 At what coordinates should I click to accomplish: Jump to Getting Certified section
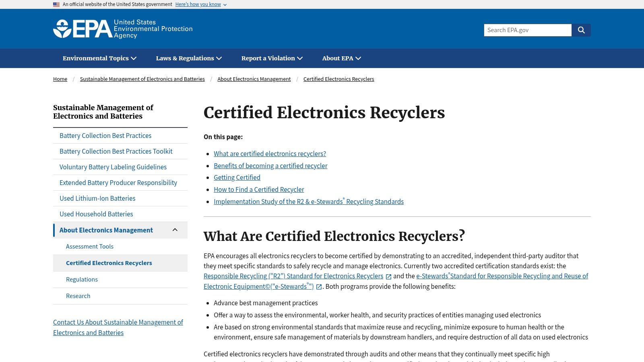(237, 177)
